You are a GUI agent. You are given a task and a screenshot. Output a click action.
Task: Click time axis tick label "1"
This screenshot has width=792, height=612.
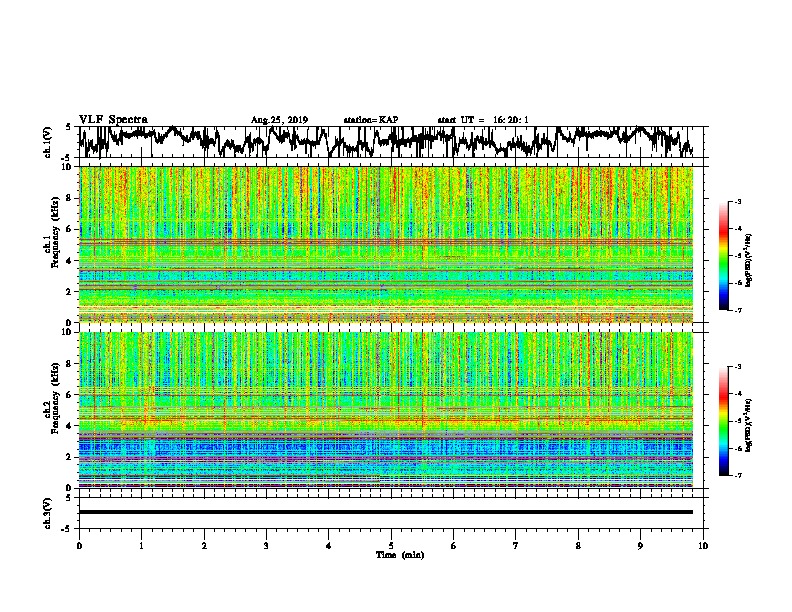point(141,546)
